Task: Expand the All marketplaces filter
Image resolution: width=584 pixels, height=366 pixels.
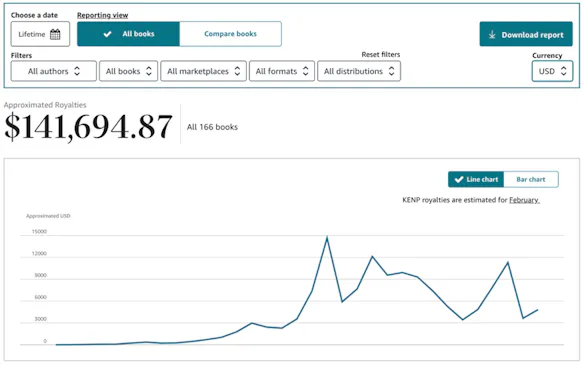Action: point(203,71)
